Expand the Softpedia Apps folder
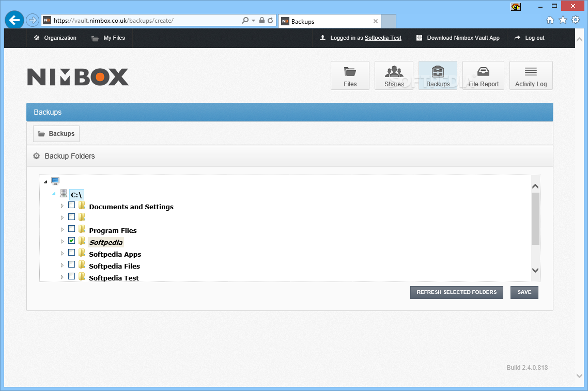This screenshot has height=391, width=588. point(62,254)
